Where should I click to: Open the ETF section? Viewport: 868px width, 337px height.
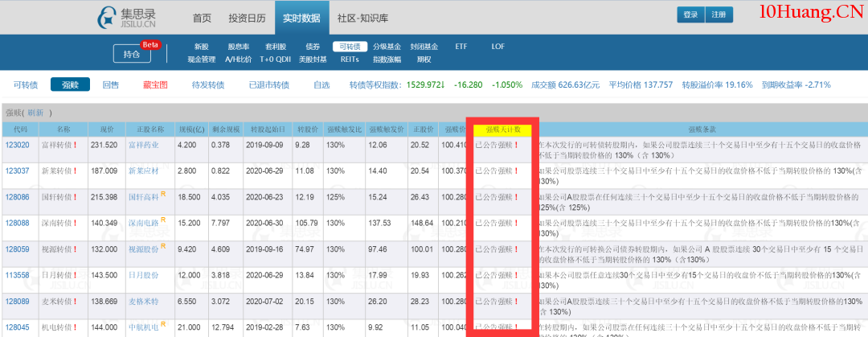(x=461, y=47)
